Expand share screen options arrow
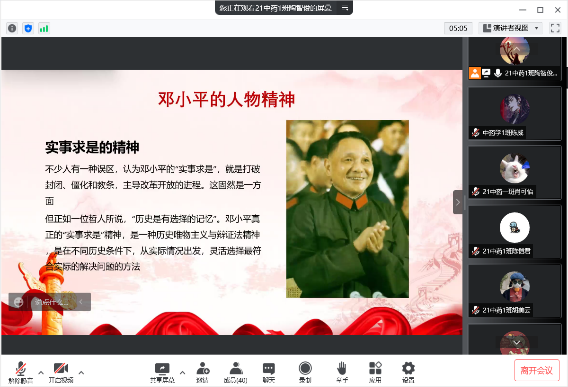 (x=182, y=373)
